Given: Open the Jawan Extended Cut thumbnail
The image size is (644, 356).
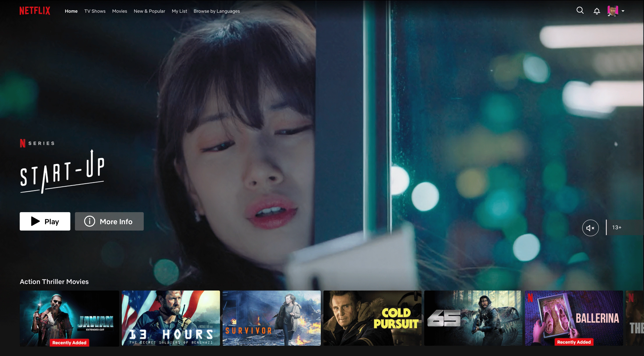Looking at the screenshot, I should (69, 318).
